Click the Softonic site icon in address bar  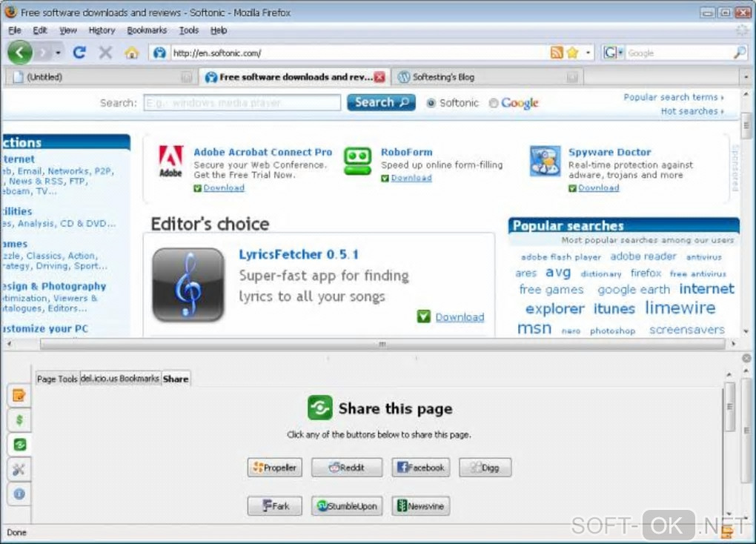click(159, 53)
